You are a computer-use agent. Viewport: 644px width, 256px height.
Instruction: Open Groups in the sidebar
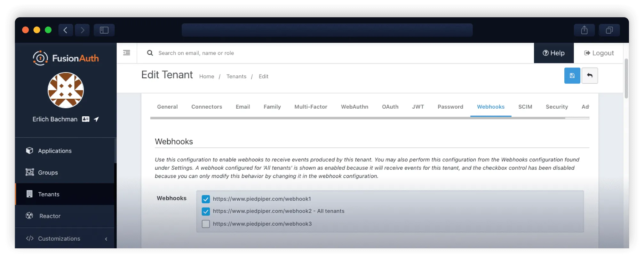[x=65, y=173]
